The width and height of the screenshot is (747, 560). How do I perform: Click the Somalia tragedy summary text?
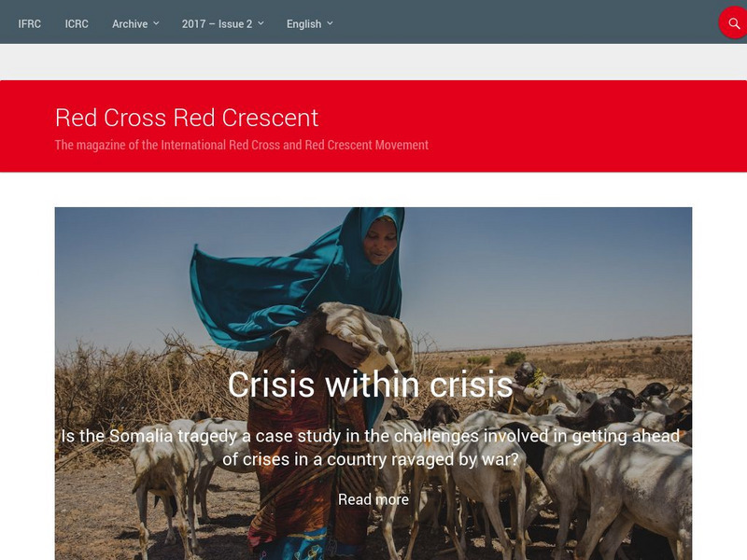click(371, 448)
